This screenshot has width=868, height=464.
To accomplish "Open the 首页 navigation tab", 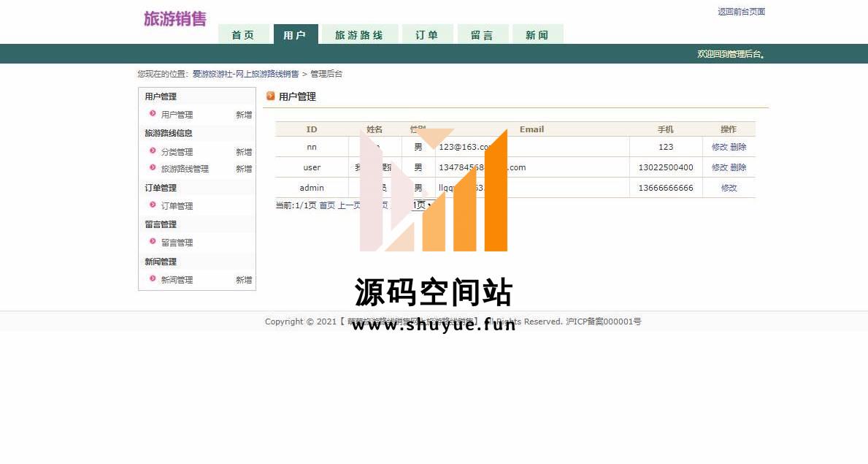I will pos(243,35).
